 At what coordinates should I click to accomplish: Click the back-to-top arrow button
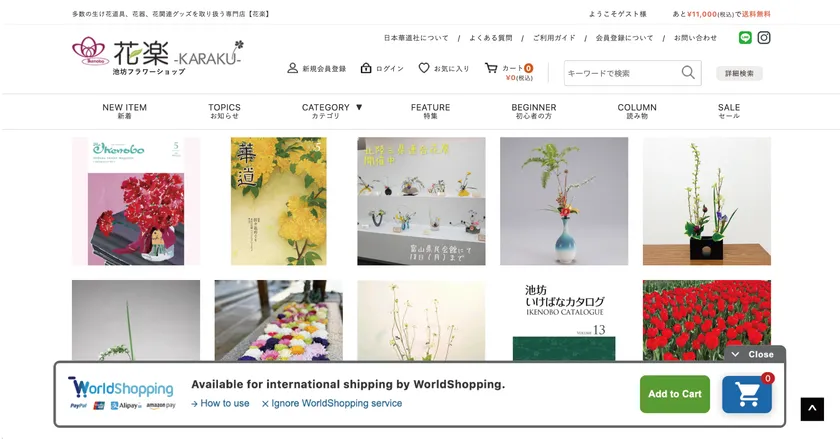click(x=812, y=409)
